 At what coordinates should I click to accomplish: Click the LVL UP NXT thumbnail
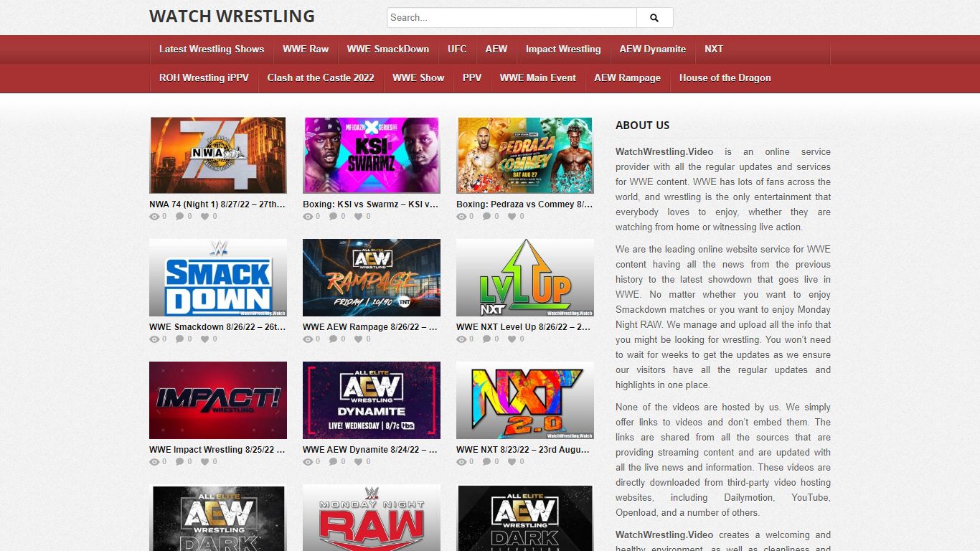click(x=525, y=278)
